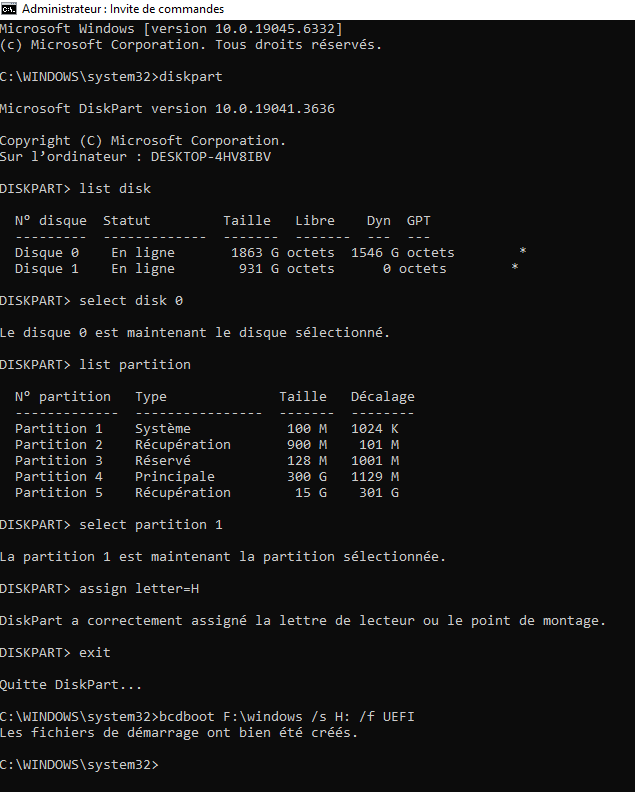Click the "assign letter=H" command text
635x792 pixels.
[x=147, y=588]
